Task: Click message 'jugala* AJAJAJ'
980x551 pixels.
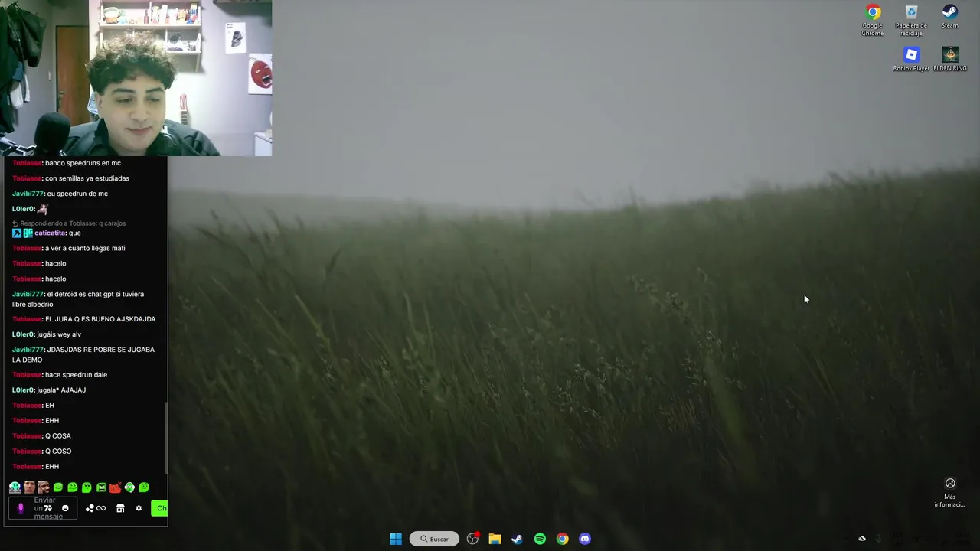Action: coord(61,390)
